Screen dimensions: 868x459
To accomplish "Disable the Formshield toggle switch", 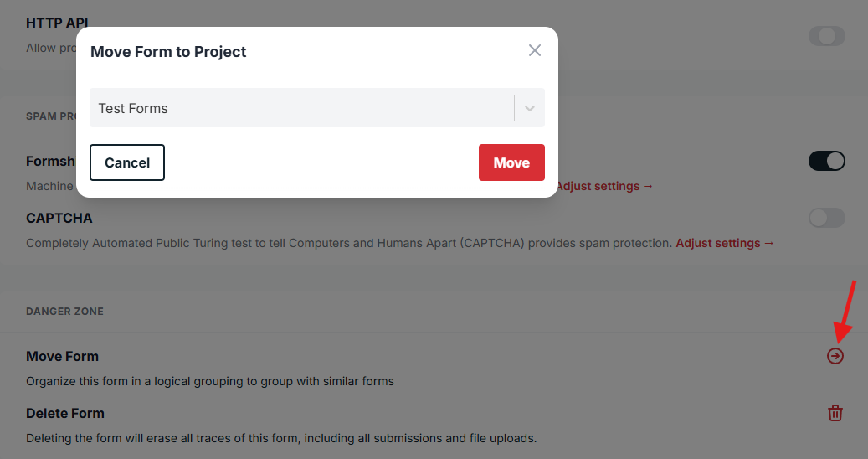I will coord(826,161).
